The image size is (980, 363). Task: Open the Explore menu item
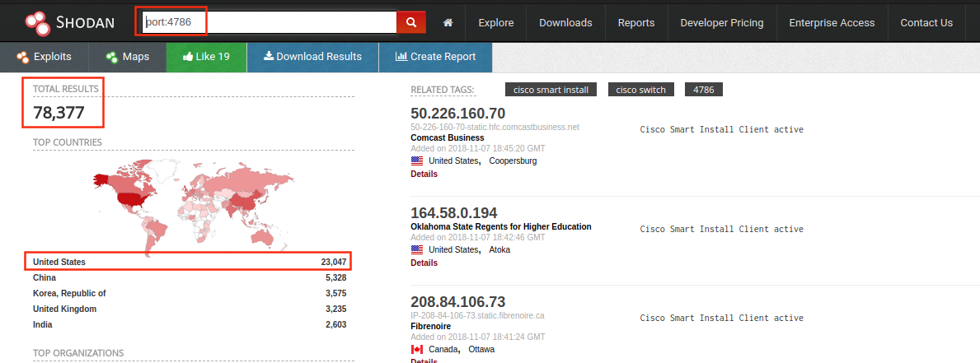[495, 22]
